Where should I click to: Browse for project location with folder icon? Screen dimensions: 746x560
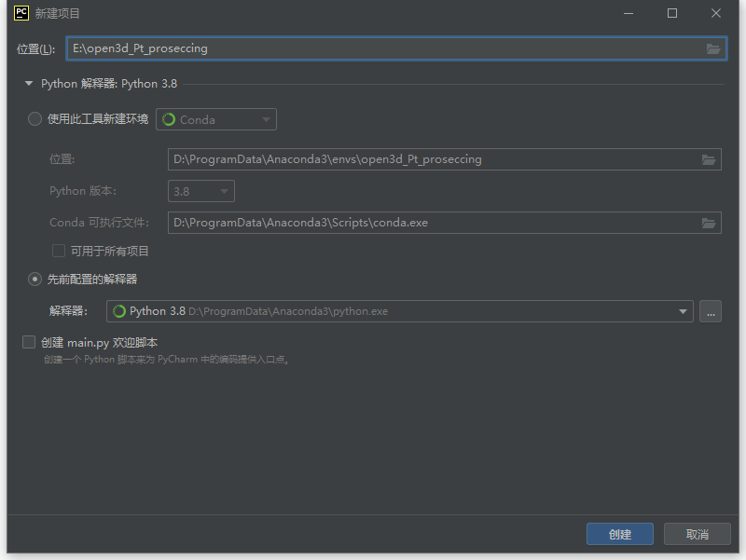click(x=713, y=48)
